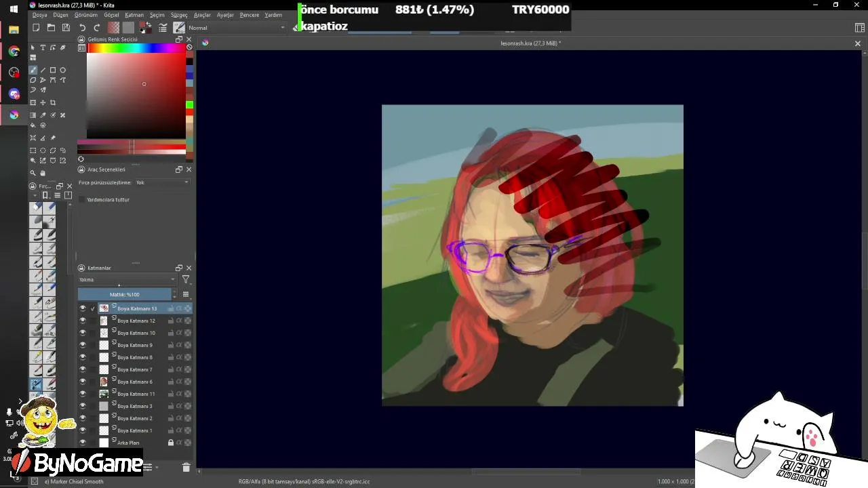Select the Rectangular Selection tool
This screenshot has height=488, width=868.
33,150
